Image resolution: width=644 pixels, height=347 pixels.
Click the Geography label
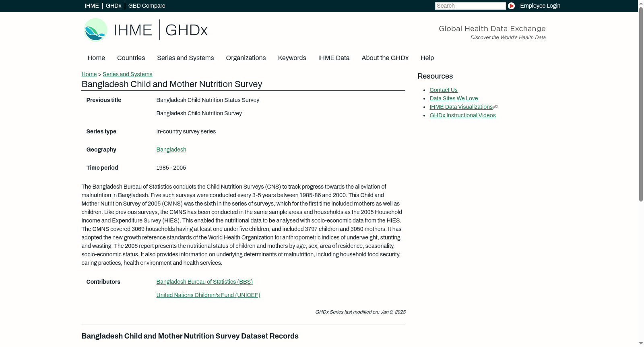(x=101, y=150)
